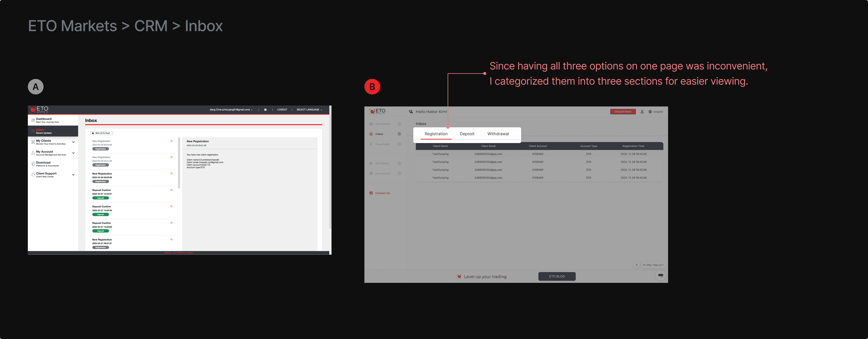Click the 'Hi. May I help you?' bubble

[x=653, y=265]
